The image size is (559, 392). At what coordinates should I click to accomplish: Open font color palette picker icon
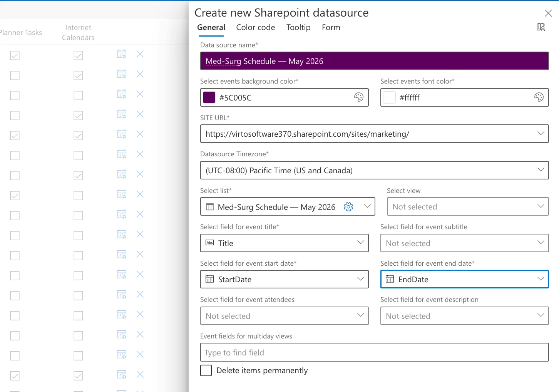pos(539,97)
